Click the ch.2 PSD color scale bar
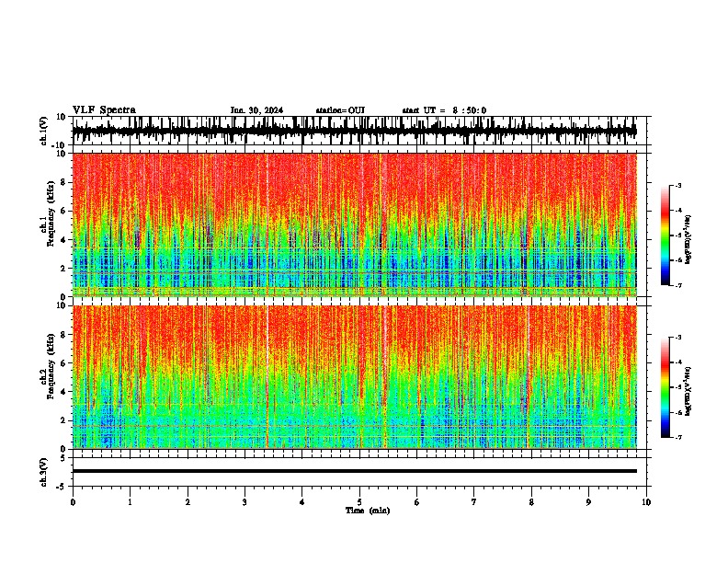728x563 pixels. pyautogui.click(x=665, y=387)
